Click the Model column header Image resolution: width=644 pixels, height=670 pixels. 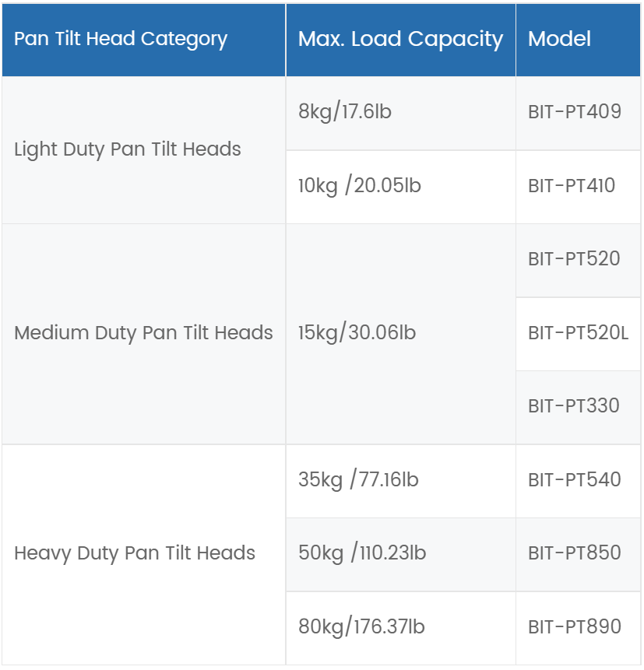[x=578, y=40]
